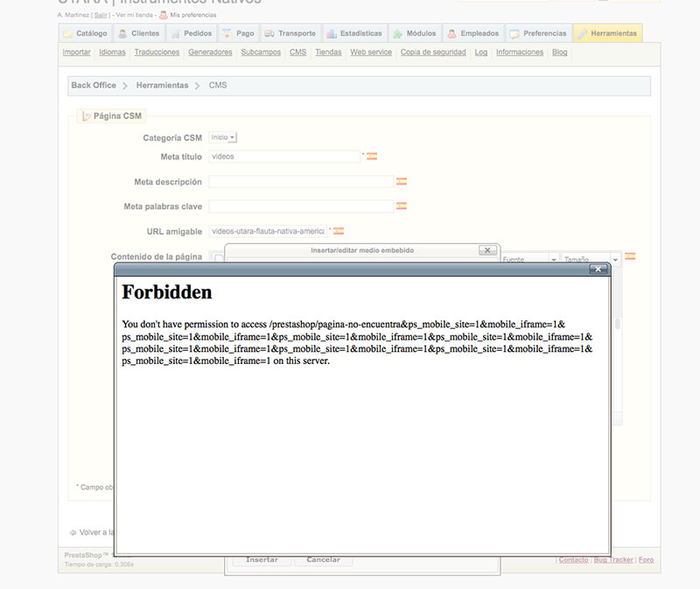Click the Spanish flag beside Contenido de la página
Screen dimensions: 700x589
(630, 256)
